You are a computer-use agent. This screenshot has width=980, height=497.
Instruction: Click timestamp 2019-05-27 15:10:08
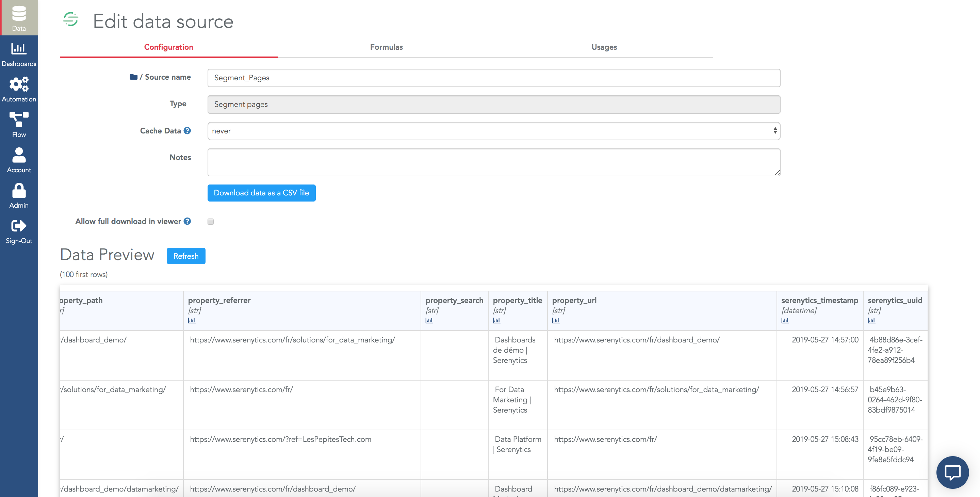coord(825,489)
